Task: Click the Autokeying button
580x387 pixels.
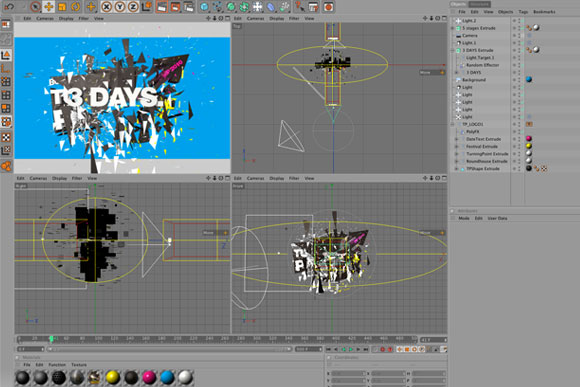Action: tap(390, 349)
